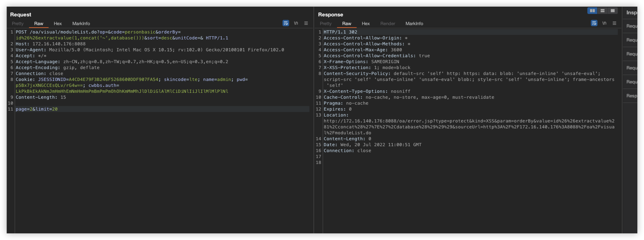Open Request MarkInfo tab
Screen dimensions: 644x240
point(81,23)
